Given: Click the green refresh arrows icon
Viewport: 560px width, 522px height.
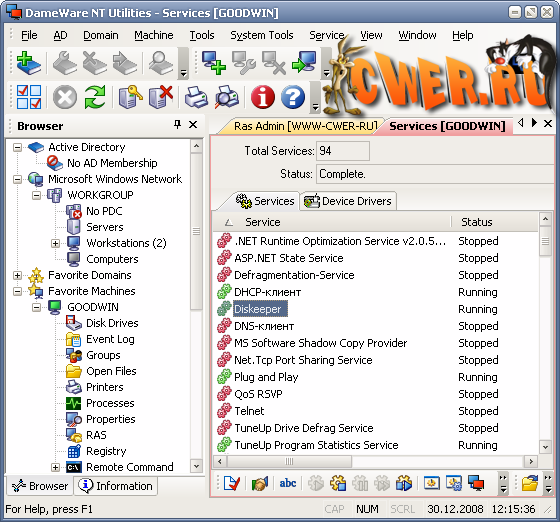Looking at the screenshot, I should (x=95, y=97).
